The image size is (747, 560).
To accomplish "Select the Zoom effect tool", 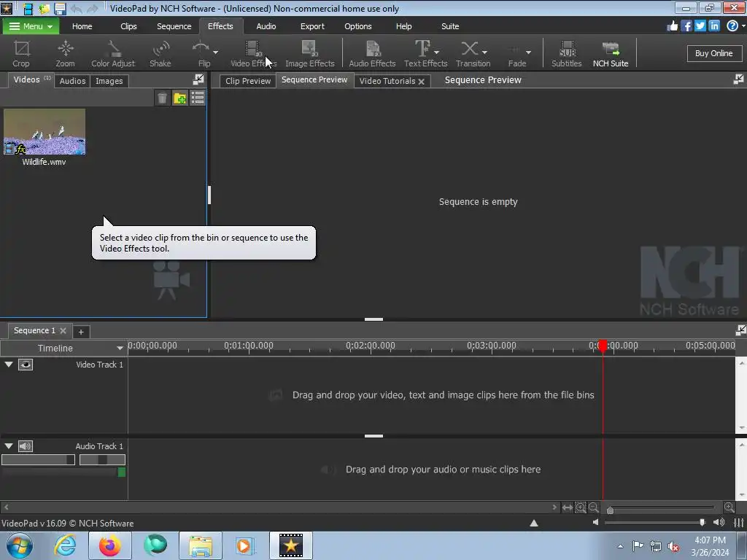I will coord(65,53).
